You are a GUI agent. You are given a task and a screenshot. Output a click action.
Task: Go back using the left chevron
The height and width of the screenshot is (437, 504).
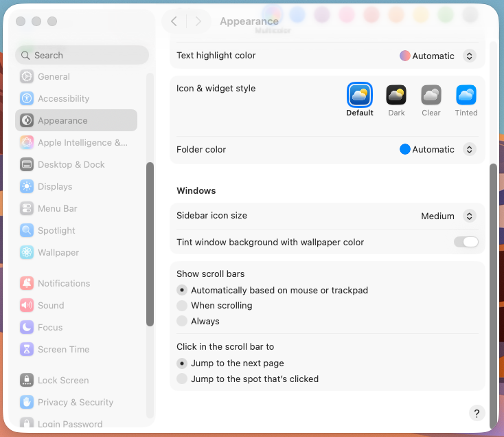click(174, 21)
